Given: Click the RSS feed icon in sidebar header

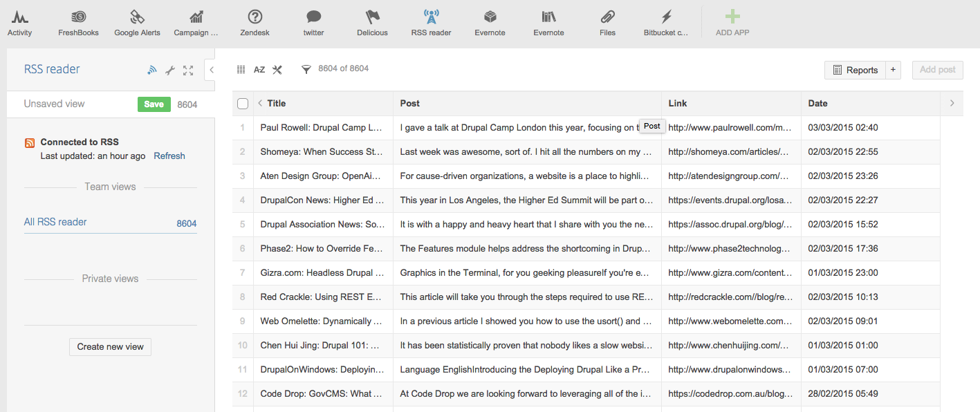Looking at the screenshot, I should 152,70.
